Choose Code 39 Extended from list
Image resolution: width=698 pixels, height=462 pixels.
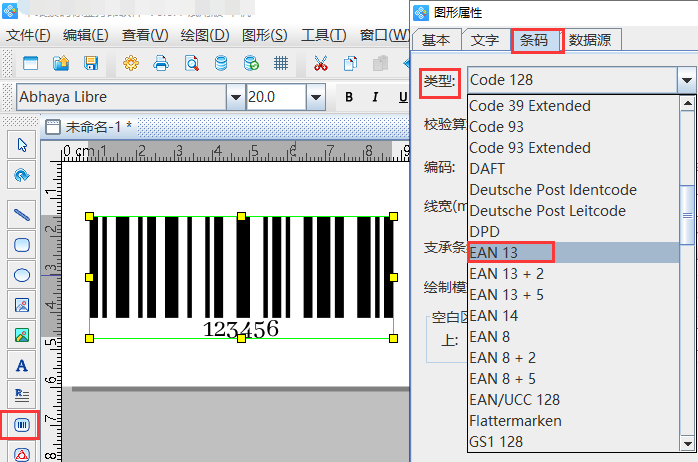[x=573, y=106]
